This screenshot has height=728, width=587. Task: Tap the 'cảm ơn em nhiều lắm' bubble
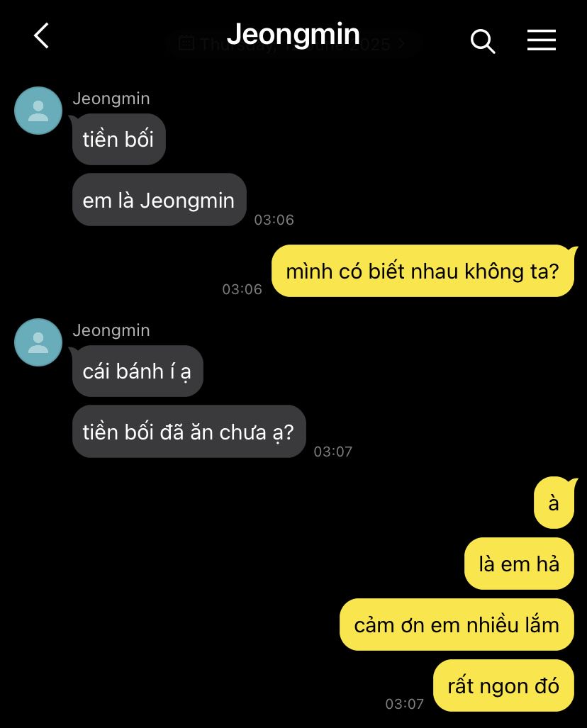pos(457,625)
